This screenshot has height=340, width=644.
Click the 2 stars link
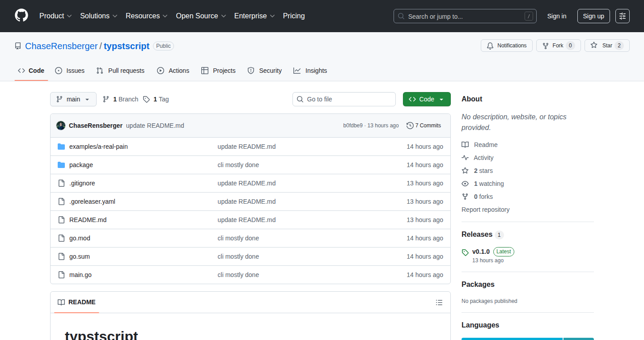coord(483,171)
